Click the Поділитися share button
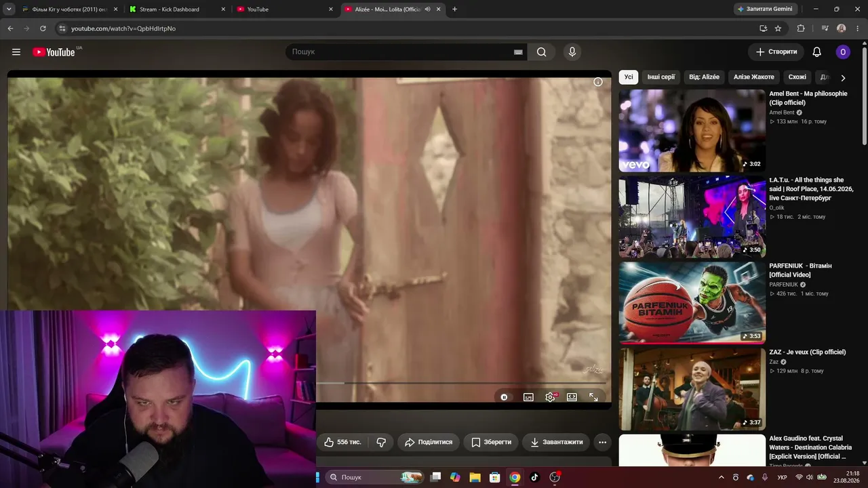Viewport: 868px width, 488px height. click(428, 442)
